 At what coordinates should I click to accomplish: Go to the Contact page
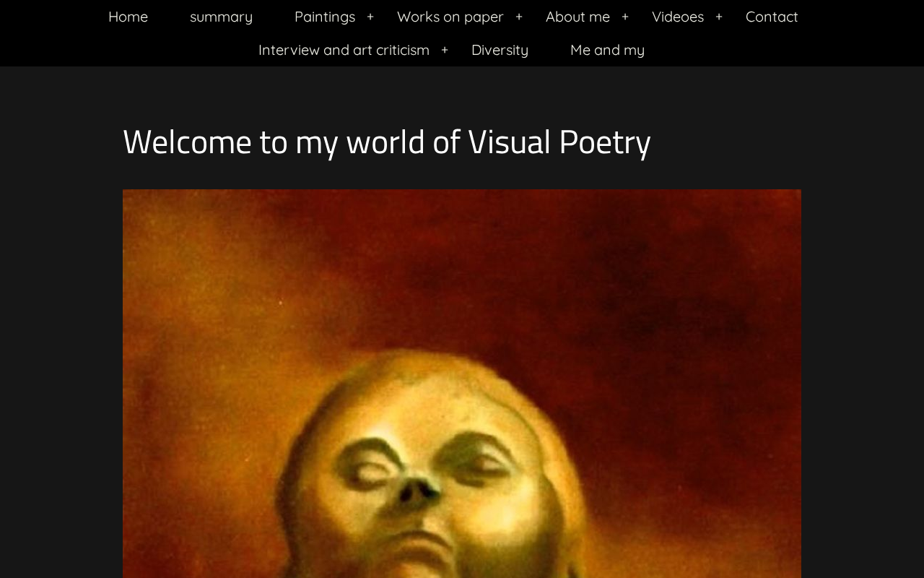tap(772, 17)
